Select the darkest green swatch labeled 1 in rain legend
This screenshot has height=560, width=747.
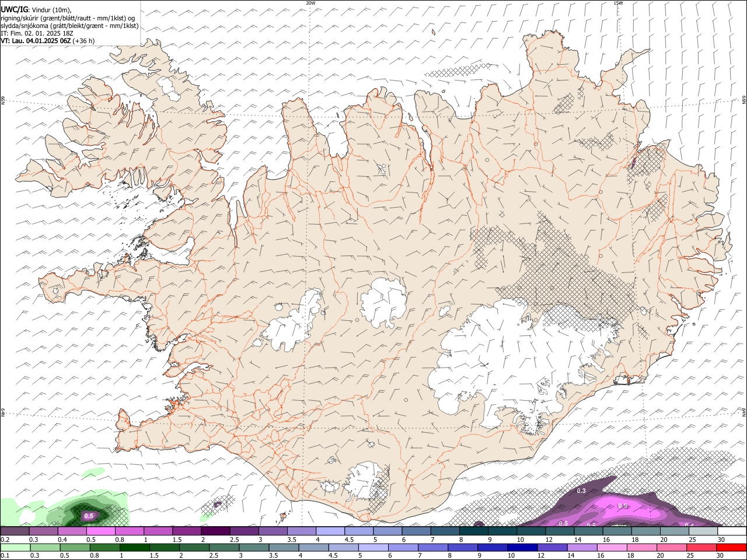(x=134, y=548)
